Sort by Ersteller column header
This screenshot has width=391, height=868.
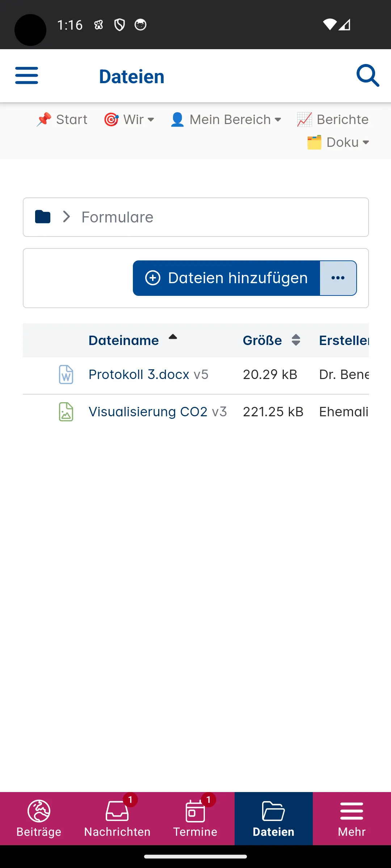coord(344,340)
